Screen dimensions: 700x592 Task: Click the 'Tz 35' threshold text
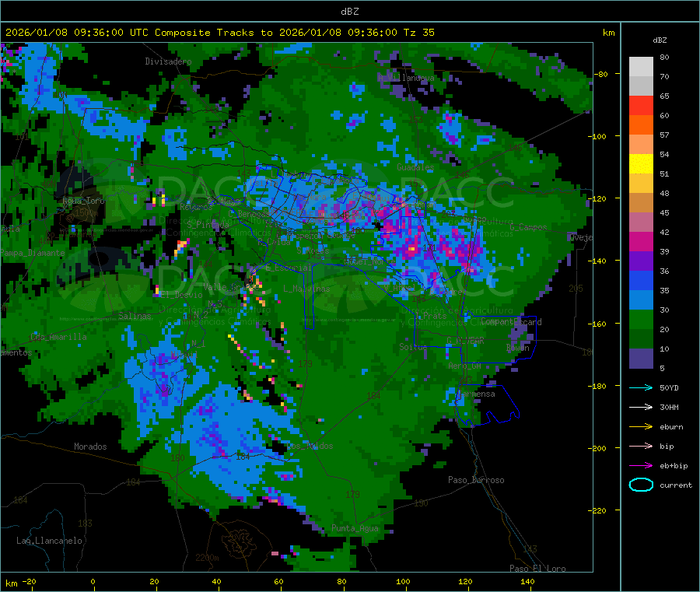[x=418, y=33]
